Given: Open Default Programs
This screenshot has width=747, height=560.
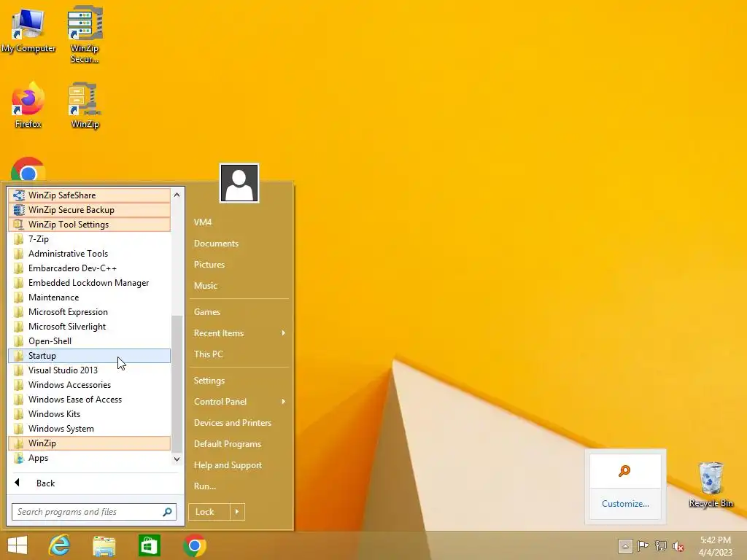Looking at the screenshot, I should pos(239,444).
